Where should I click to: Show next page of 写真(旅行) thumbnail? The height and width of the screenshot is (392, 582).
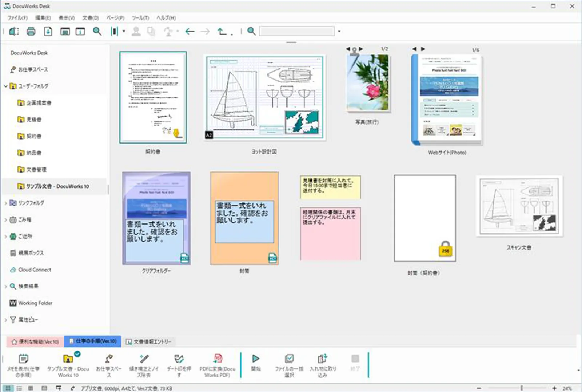[x=360, y=49]
